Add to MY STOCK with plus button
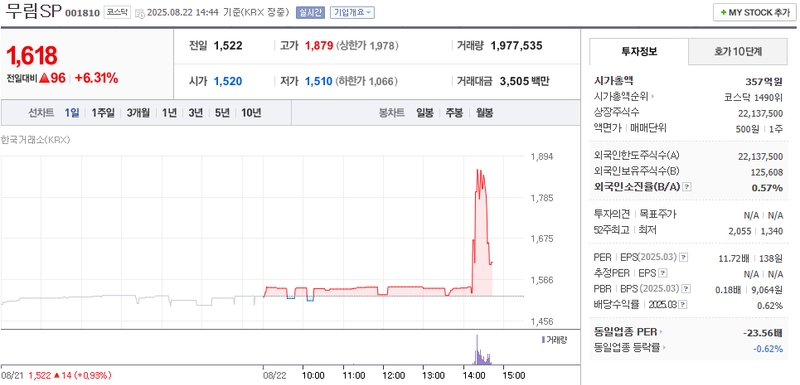Viewport: 800px width, 385px height. [x=754, y=13]
